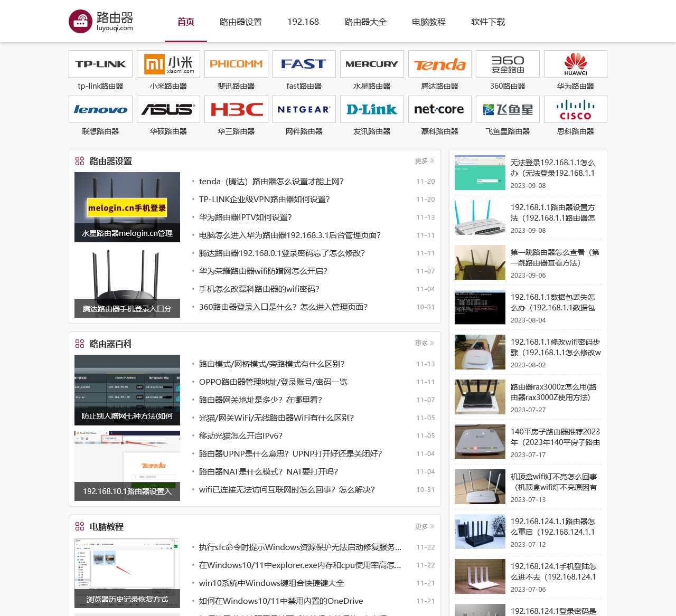Open the 电脑教程 navigation item

[x=429, y=22]
